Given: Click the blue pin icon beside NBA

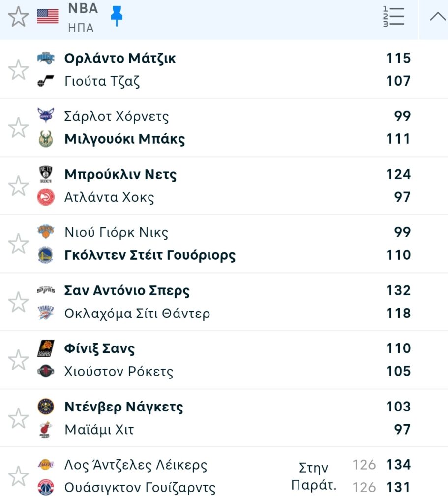Looking at the screenshot, I should (117, 16).
